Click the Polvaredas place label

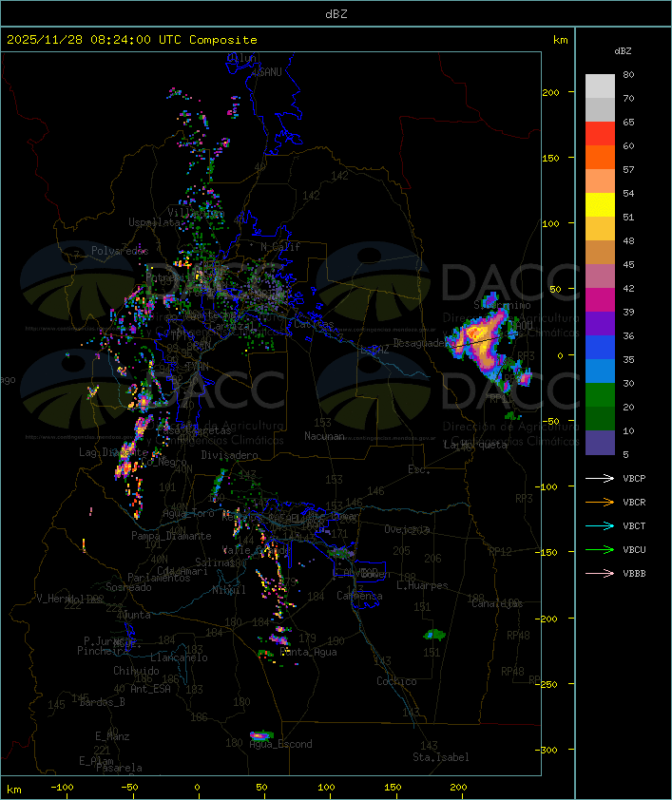coord(120,251)
